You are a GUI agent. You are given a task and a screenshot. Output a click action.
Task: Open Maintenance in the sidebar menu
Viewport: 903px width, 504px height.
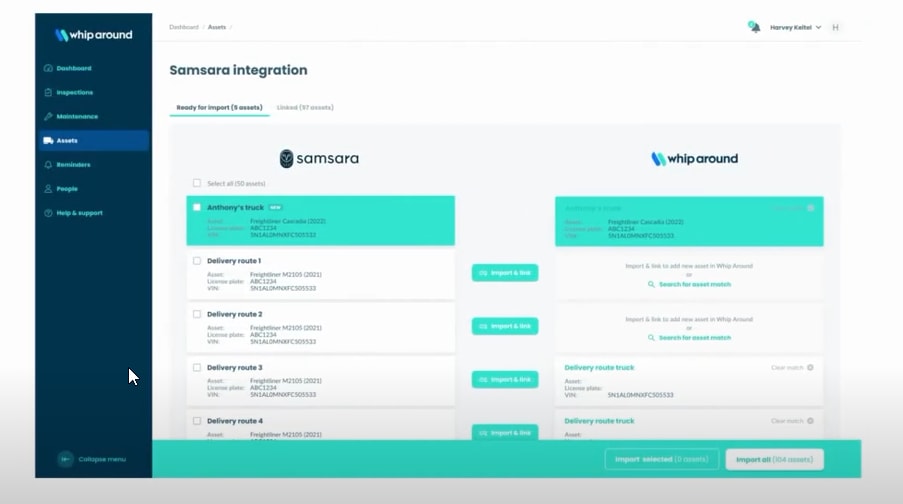(x=77, y=116)
